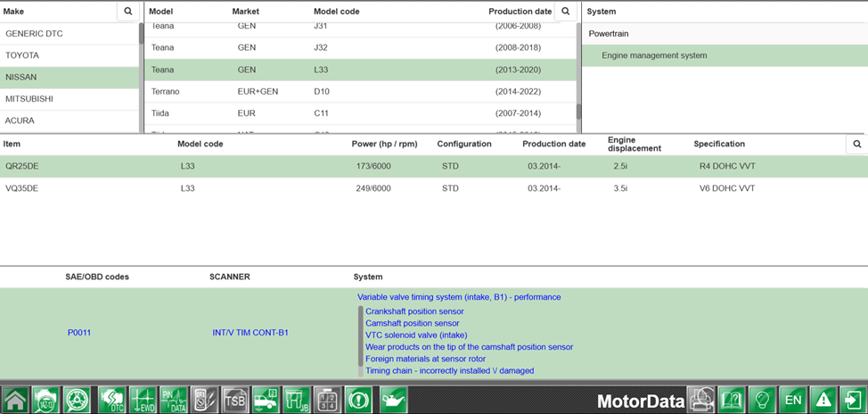Click the print preview icon
This screenshot has height=414, width=868.
click(x=701, y=399)
